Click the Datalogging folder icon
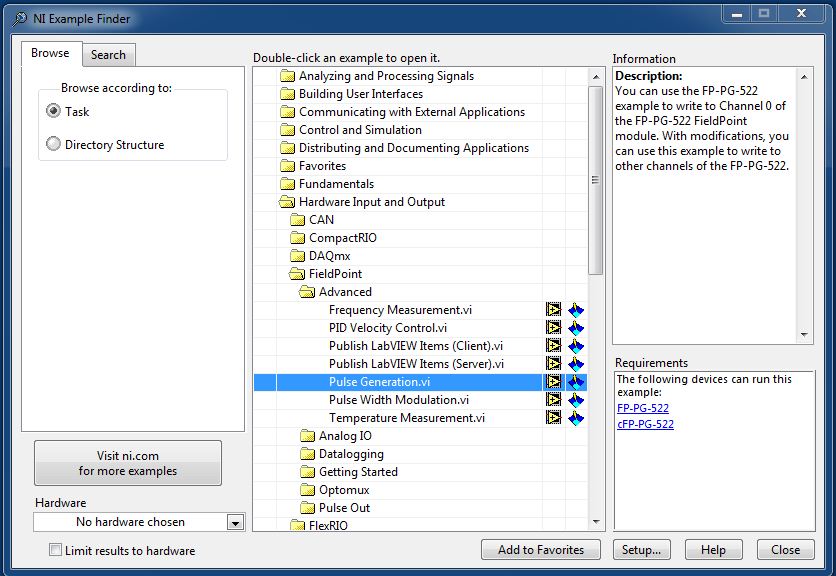The height and width of the screenshot is (576, 836). tap(307, 454)
